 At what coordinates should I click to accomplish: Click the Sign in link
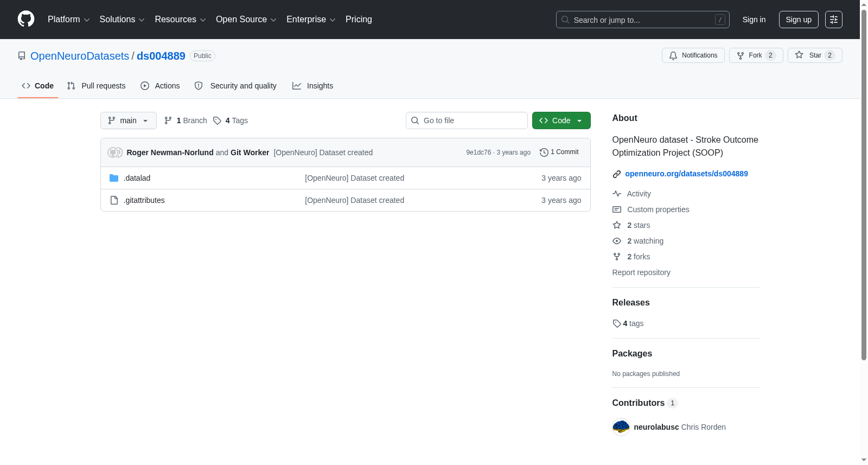click(x=754, y=20)
